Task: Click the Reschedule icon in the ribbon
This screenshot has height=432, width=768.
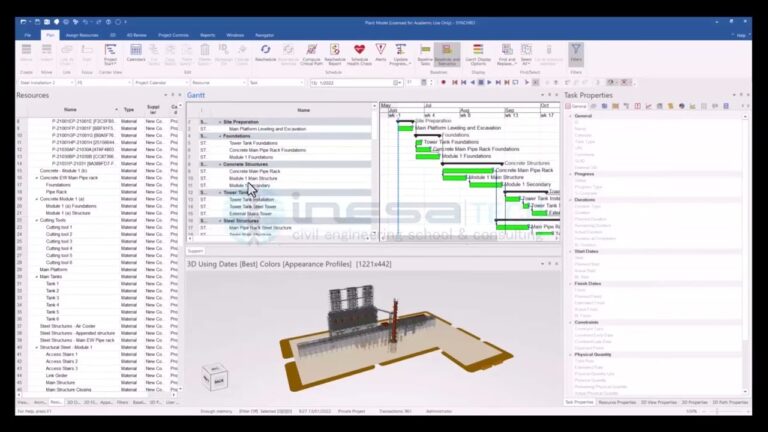Action: pyautogui.click(x=267, y=52)
